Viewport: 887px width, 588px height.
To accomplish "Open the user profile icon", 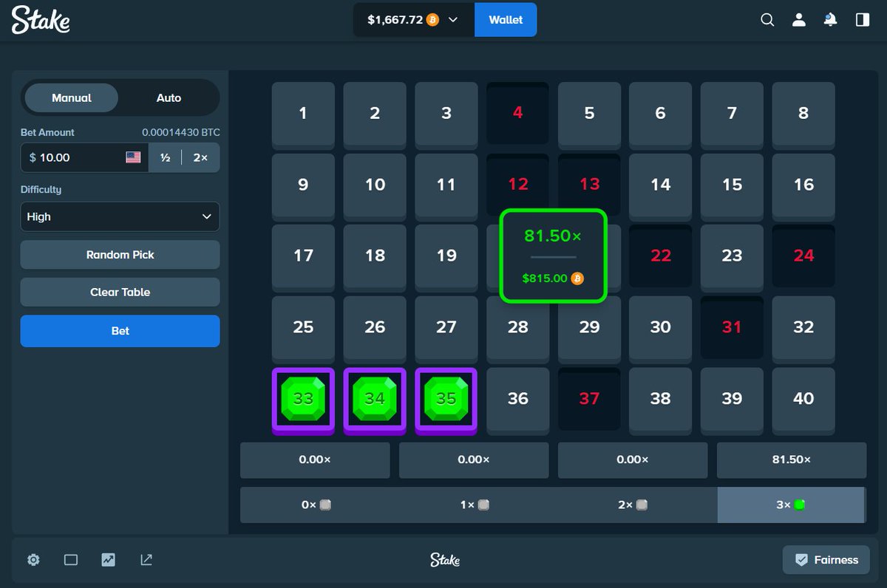I will [x=799, y=20].
